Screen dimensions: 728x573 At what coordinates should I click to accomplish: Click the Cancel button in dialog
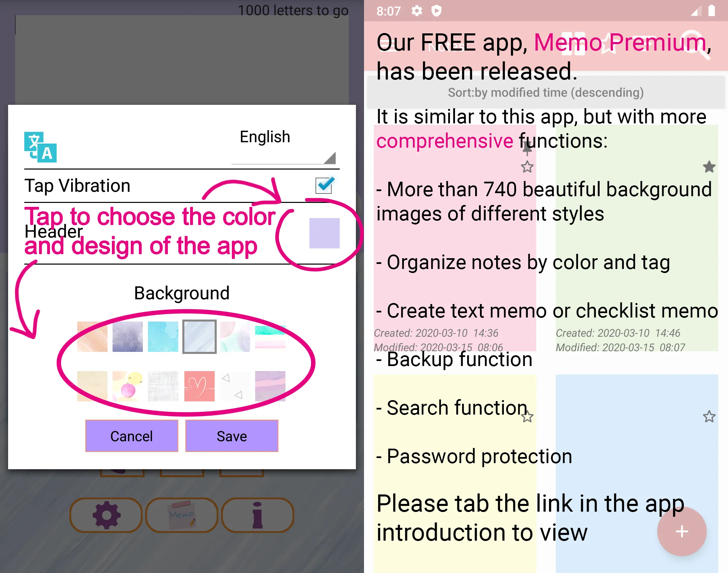(x=130, y=436)
